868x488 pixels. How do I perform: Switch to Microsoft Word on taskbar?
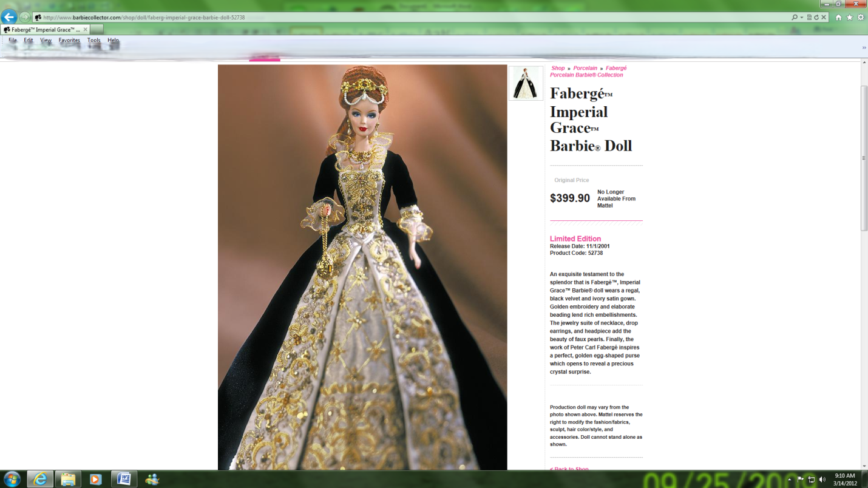click(124, 479)
